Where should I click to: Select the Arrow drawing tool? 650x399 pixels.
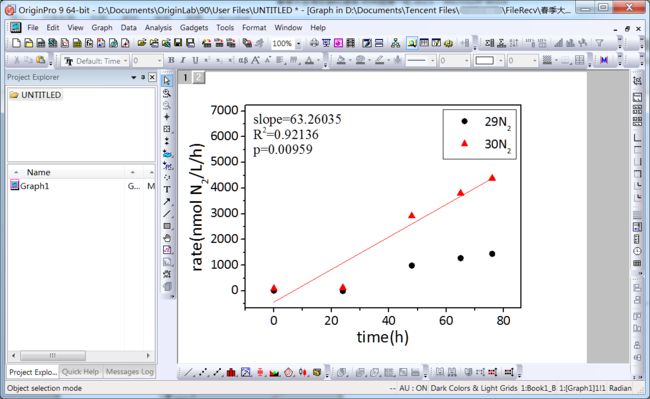tap(167, 202)
